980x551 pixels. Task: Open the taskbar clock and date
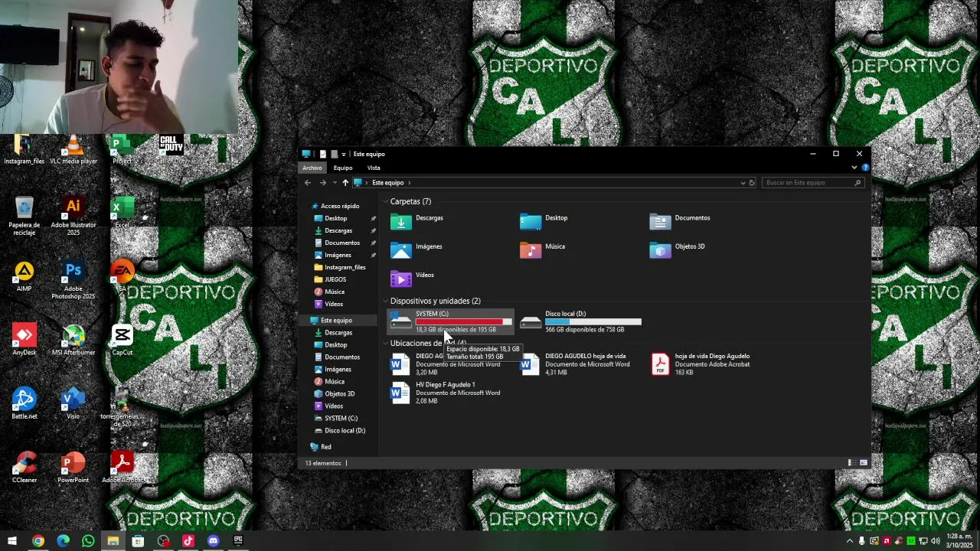959,541
